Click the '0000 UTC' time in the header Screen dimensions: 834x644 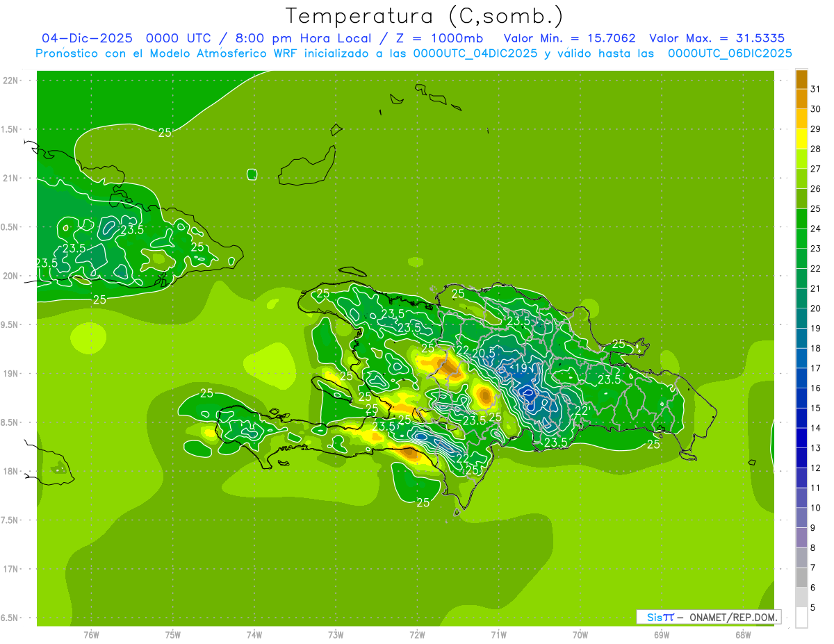tap(177, 38)
